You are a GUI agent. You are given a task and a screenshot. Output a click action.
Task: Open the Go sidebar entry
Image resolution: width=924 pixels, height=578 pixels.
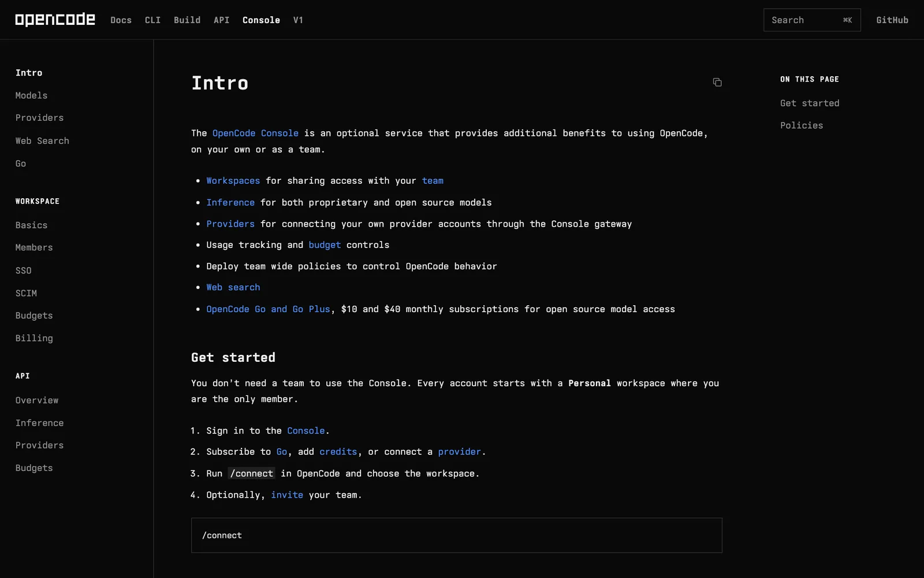coord(21,164)
